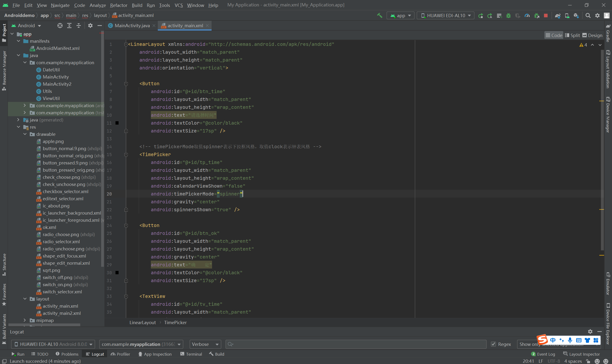Collapse the drawable folder in tree

[x=25, y=134]
